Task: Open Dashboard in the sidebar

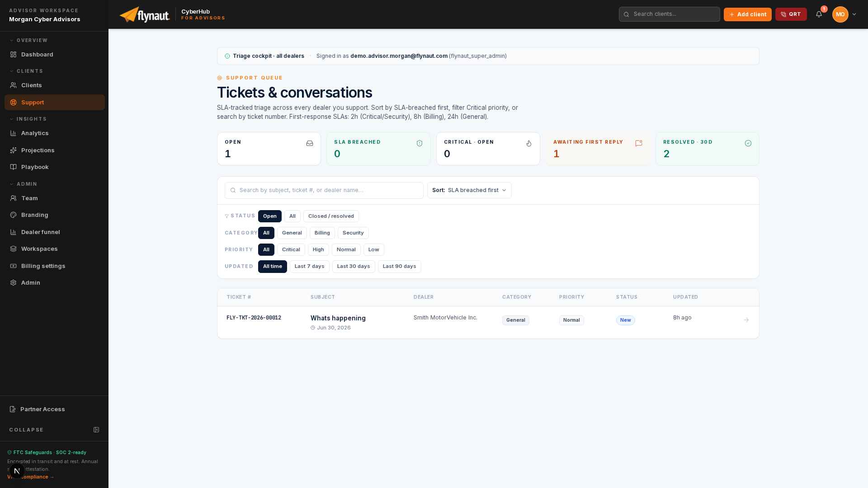Action: tap(55, 55)
